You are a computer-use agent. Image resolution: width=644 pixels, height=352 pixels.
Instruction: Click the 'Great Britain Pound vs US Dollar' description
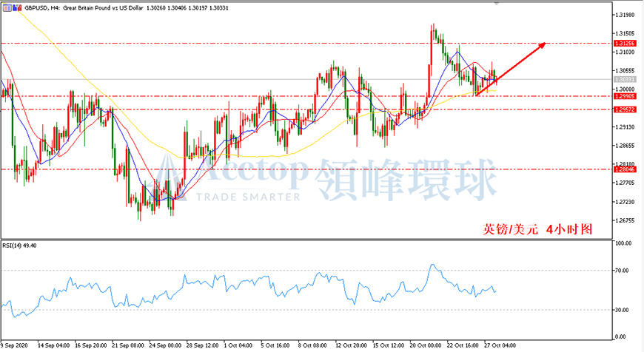tap(103, 8)
